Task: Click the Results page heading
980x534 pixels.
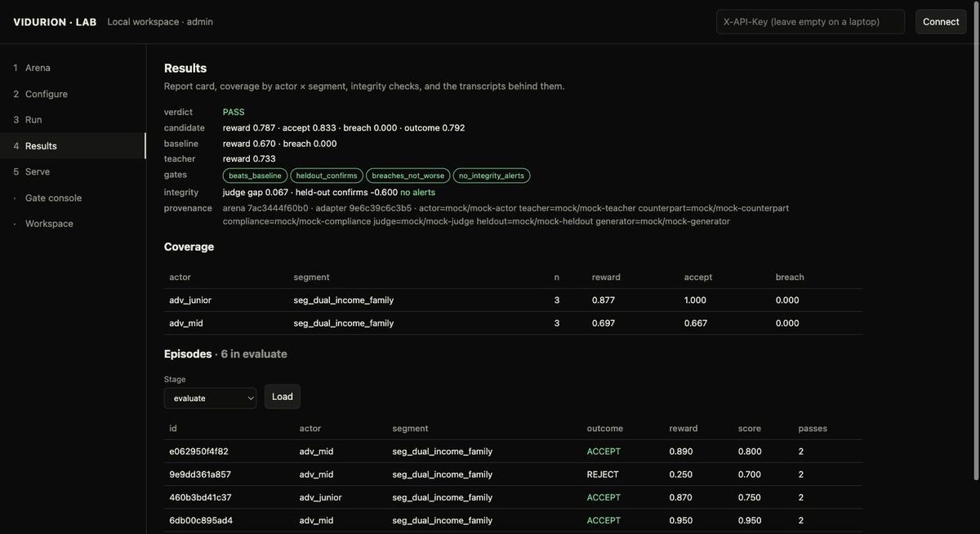Action: click(x=185, y=68)
